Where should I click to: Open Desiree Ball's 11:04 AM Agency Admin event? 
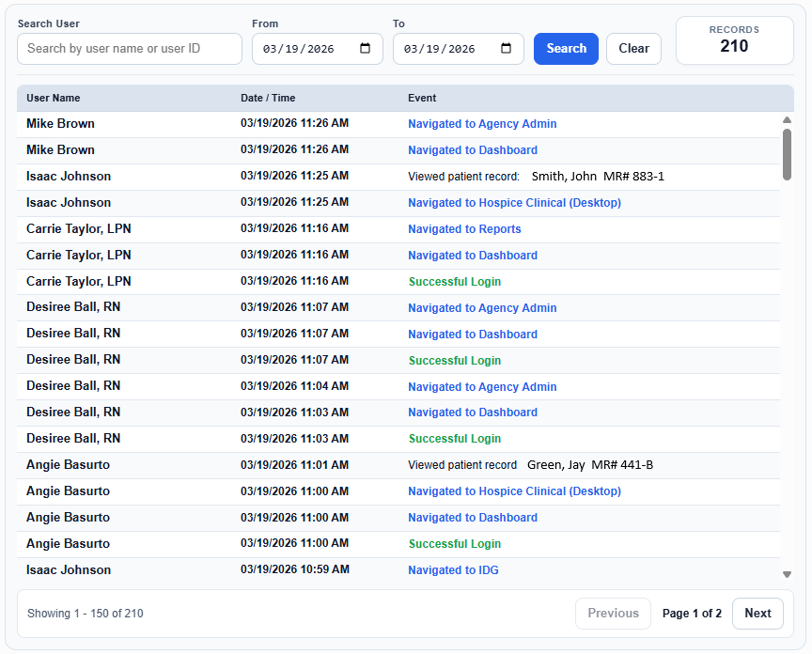pos(482,387)
